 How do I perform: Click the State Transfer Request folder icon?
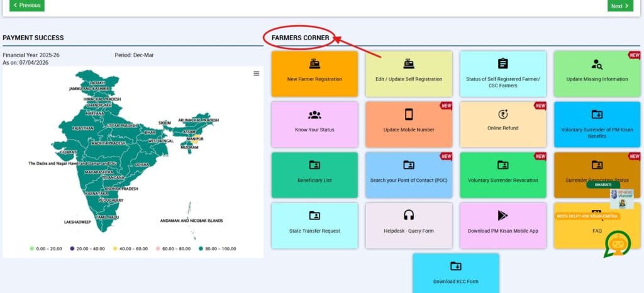(x=314, y=216)
